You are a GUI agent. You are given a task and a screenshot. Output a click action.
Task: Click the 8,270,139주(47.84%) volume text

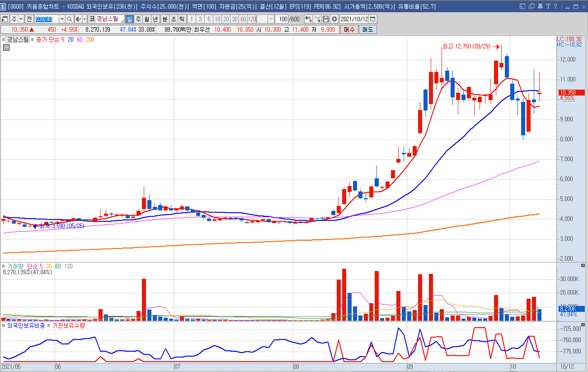pyautogui.click(x=28, y=272)
